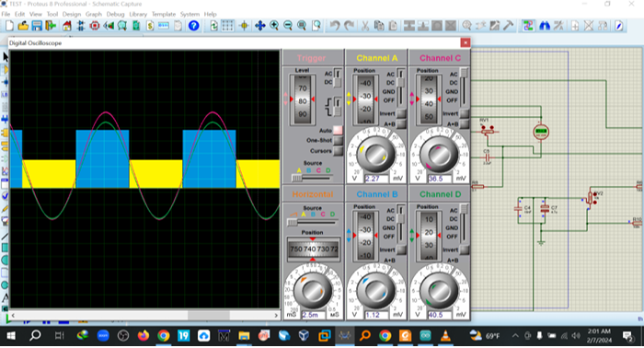Open VLC cone icon in the taskbar
The height and width of the screenshot is (348, 644).
pos(444,336)
